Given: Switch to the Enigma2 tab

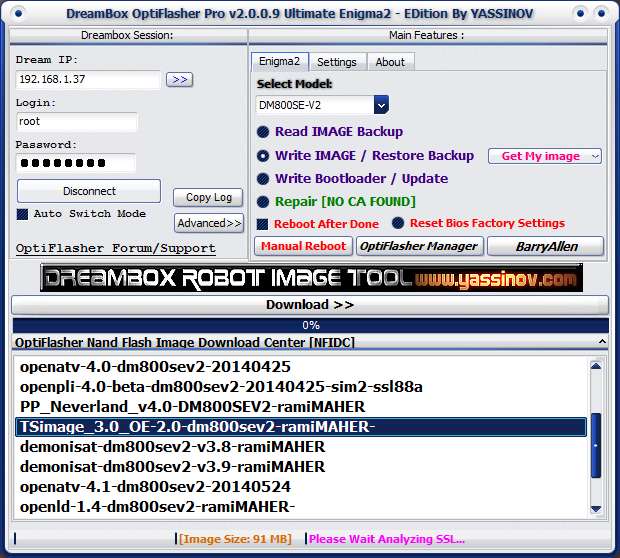Looking at the screenshot, I should coord(280,62).
